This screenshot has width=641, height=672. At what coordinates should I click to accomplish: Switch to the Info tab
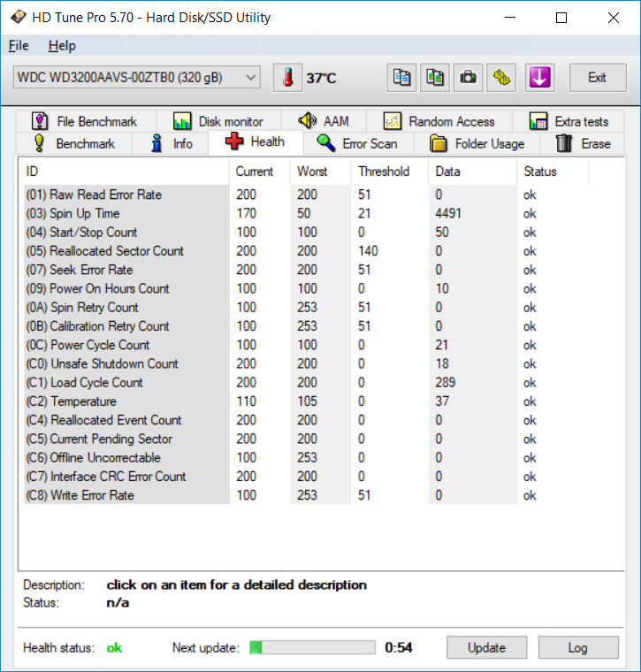coord(171,143)
